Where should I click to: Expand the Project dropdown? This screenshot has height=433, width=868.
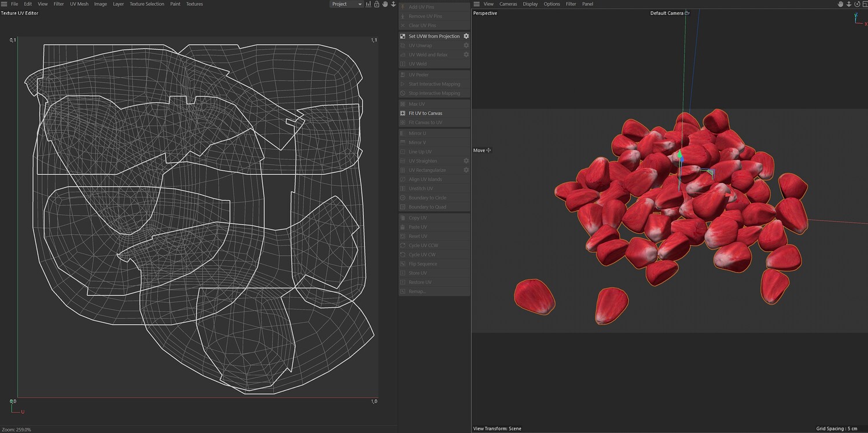tap(347, 4)
